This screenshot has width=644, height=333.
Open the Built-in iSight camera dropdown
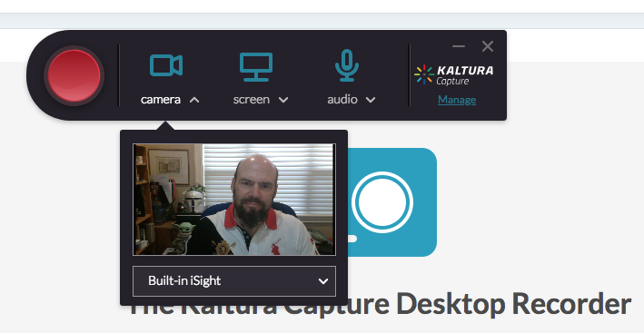click(x=234, y=281)
